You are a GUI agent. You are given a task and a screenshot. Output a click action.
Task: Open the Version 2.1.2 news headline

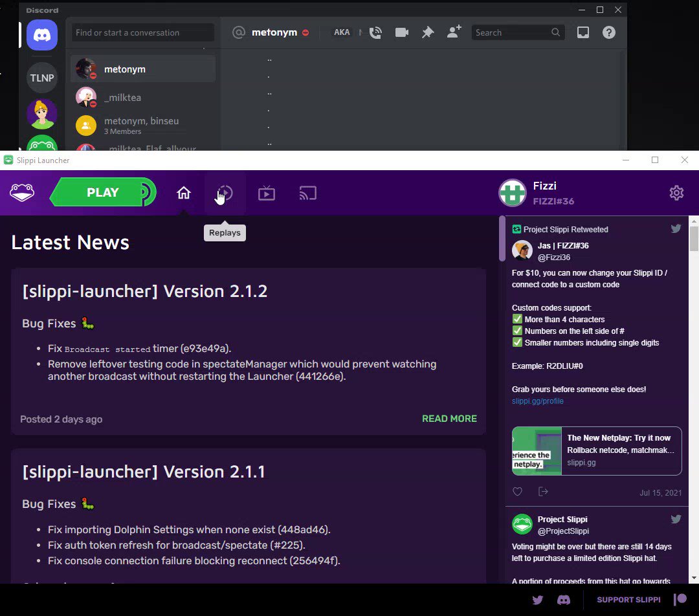(145, 291)
